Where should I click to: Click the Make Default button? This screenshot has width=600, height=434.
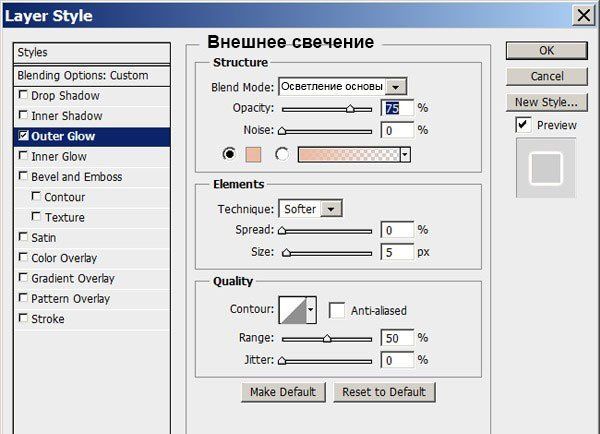pyautogui.click(x=283, y=392)
